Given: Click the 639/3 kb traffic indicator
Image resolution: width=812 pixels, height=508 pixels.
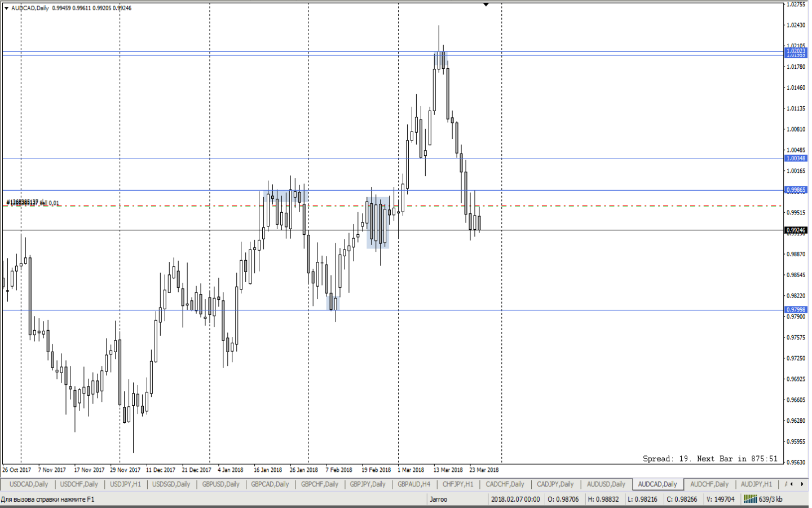Looking at the screenshot, I should point(771,499).
